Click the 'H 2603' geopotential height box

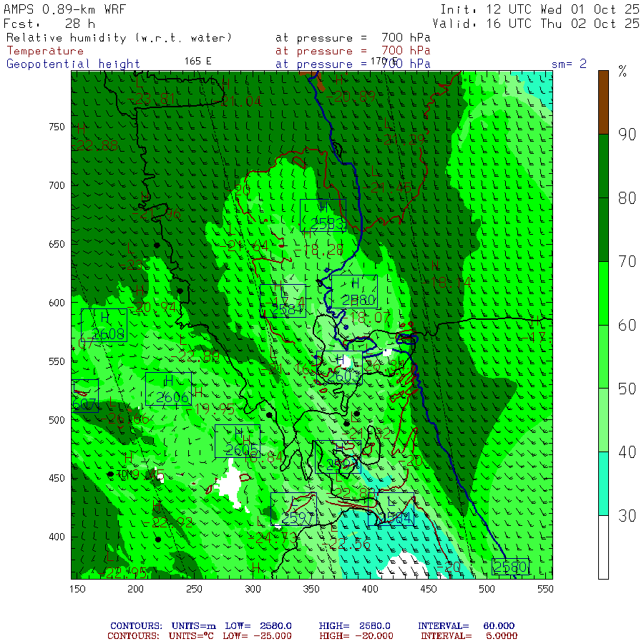tap(340, 368)
